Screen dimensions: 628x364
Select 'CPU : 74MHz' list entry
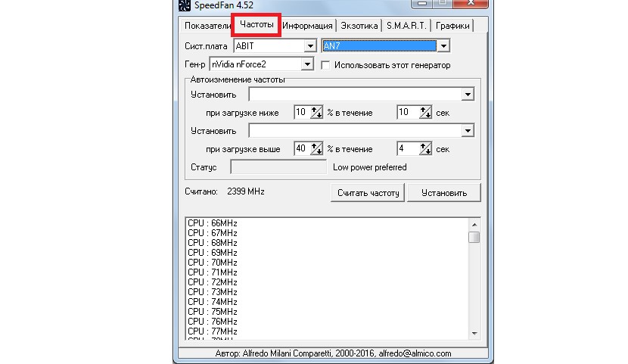point(213,301)
